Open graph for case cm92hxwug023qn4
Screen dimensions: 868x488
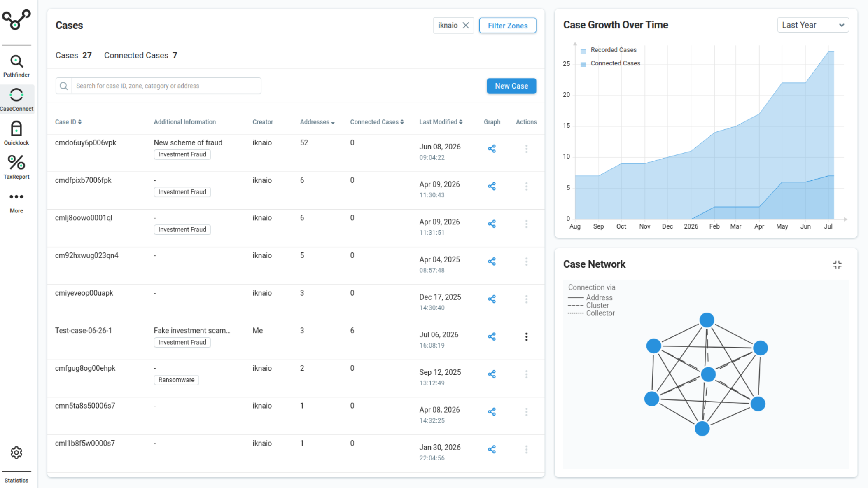(x=492, y=262)
